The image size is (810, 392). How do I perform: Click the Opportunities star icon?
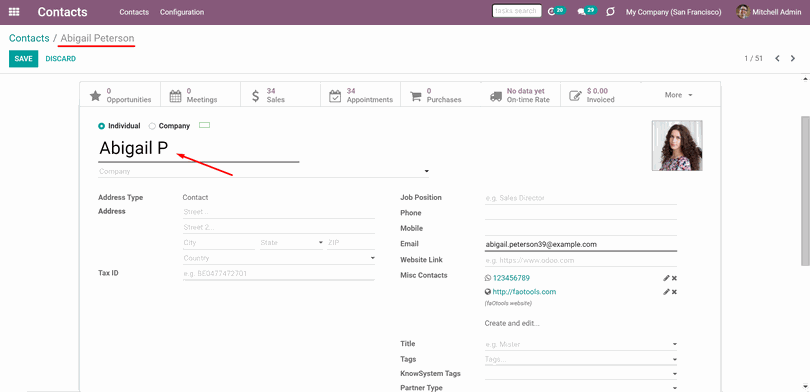tap(95, 96)
